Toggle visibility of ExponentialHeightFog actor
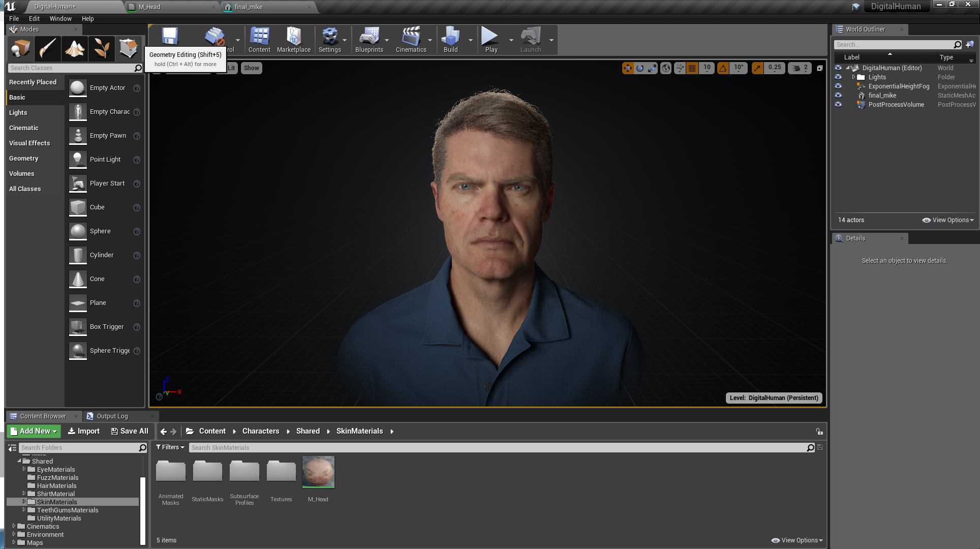Screen dimensions: 980x549 point(838,86)
